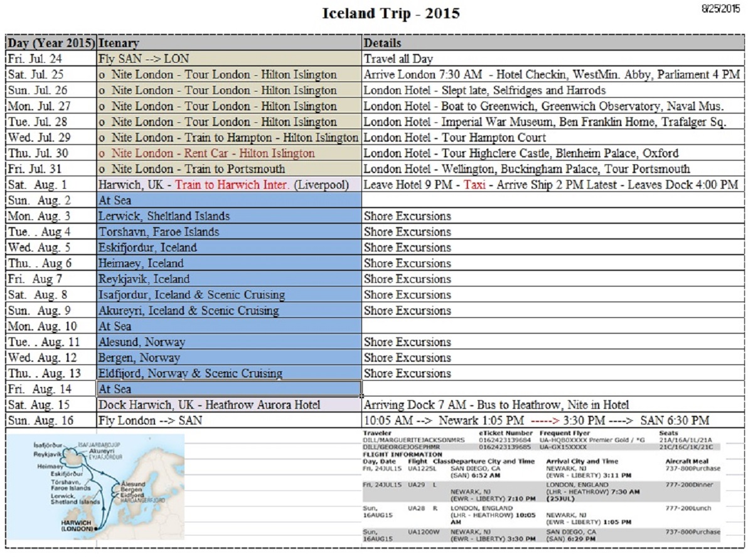Click the Torshavn, Faroe Islands cell
The width and height of the screenshot is (753, 560).
[229, 232]
